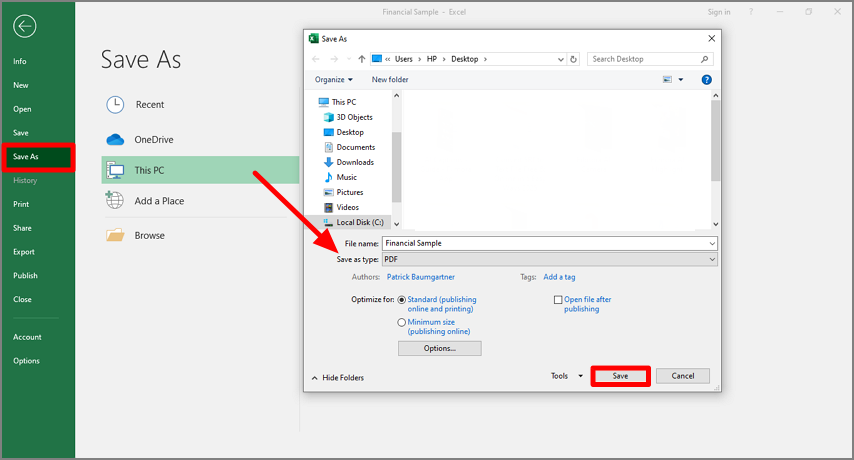Open the Open backstage tab
The height and width of the screenshot is (460, 854).
point(22,109)
